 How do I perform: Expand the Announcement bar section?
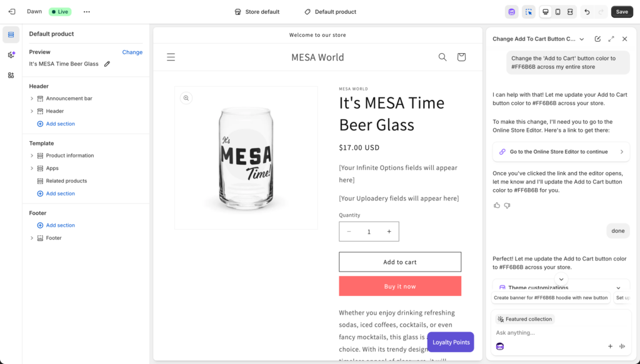[x=32, y=99]
